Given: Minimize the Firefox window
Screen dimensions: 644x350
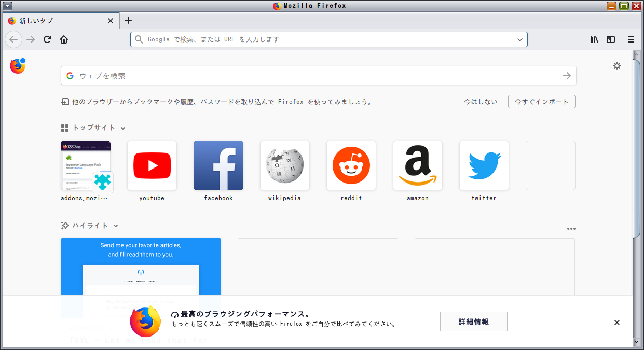Looking at the screenshot, I should coord(612,6).
